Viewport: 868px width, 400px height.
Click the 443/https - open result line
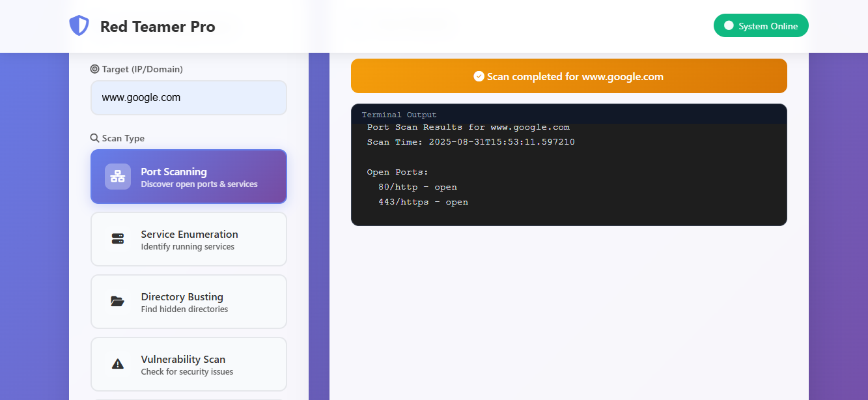(x=423, y=202)
